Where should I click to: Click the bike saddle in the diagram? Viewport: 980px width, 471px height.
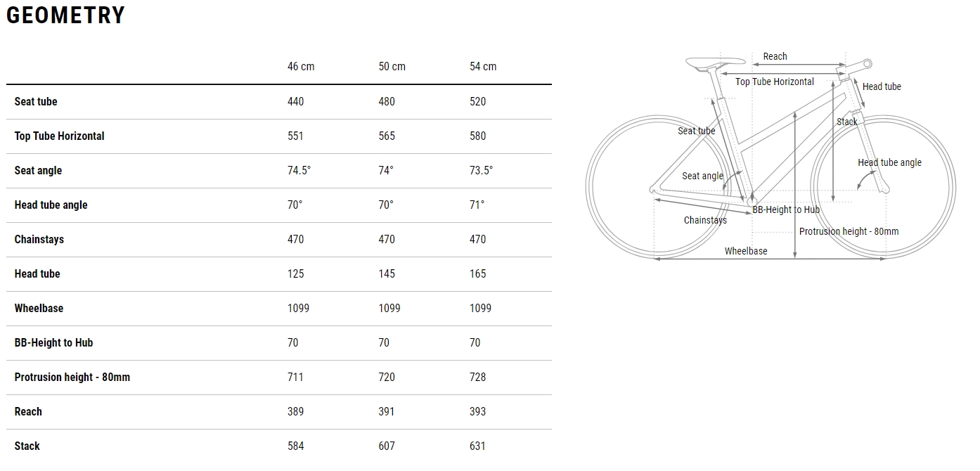pyautogui.click(x=715, y=63)
